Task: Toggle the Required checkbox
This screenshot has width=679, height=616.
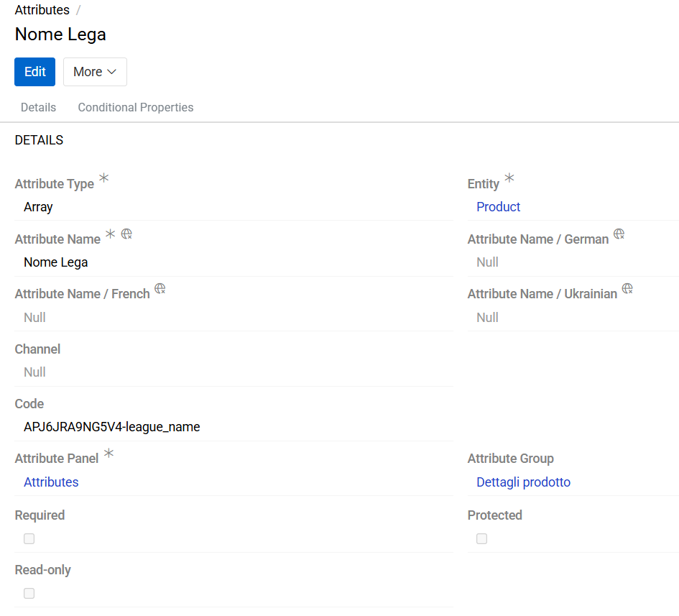Action: pos(29,539)
